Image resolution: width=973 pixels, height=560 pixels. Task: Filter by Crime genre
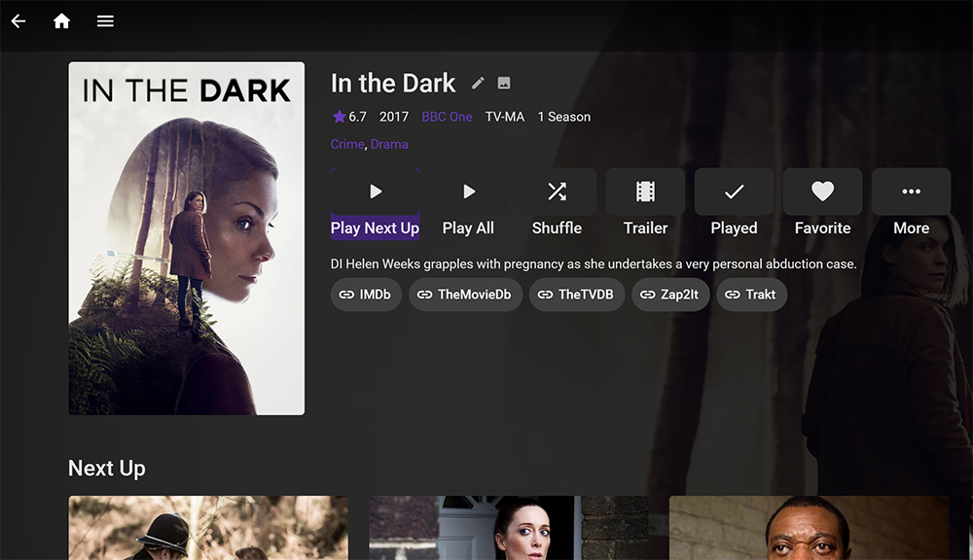pyautogui.click(x=347, y=144)
